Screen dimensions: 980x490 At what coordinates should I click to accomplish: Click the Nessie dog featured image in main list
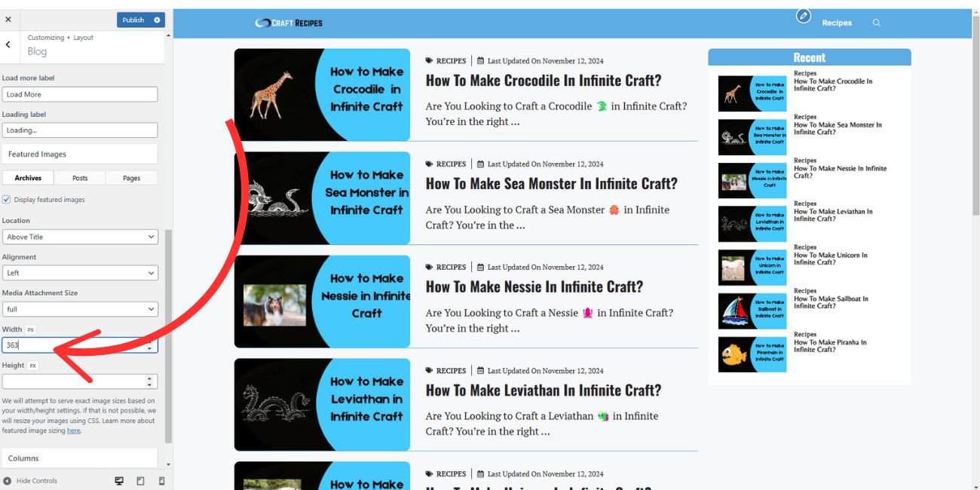point(322,301)
